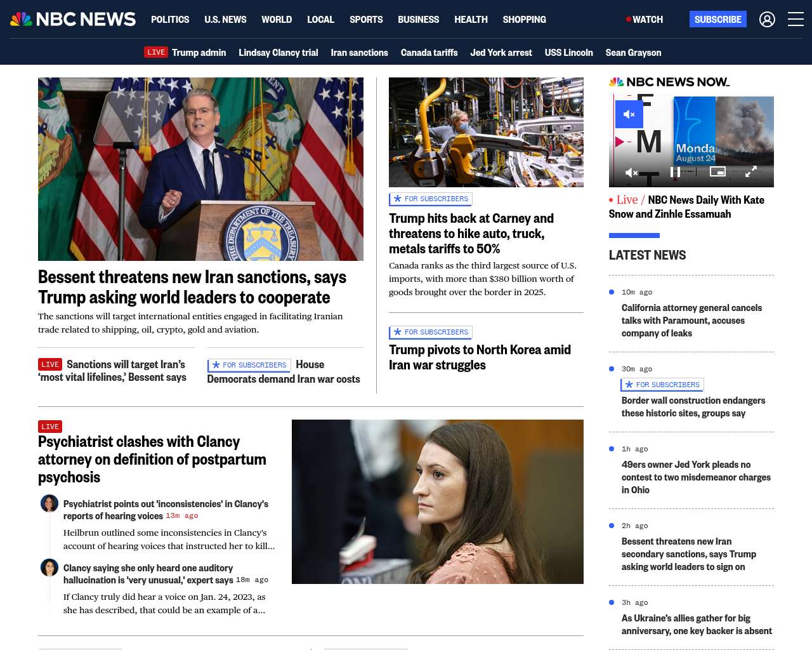
Task: Open Psychiatrist clashes with Clancy attorney headline
Action: [x=152, y=459]
